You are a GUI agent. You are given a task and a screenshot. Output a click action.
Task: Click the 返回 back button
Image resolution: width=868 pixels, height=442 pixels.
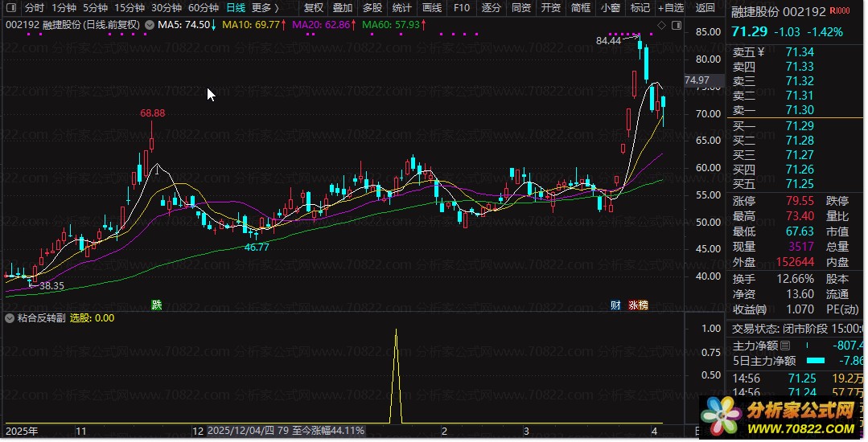(706, 8)
